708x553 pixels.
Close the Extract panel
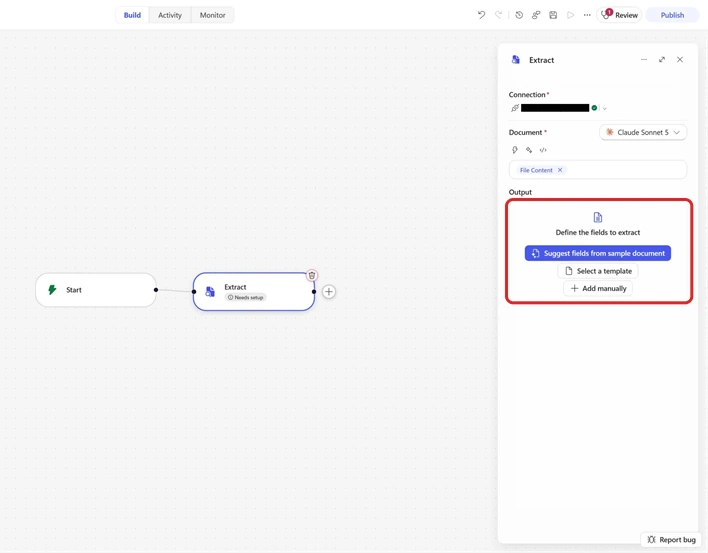680,60
